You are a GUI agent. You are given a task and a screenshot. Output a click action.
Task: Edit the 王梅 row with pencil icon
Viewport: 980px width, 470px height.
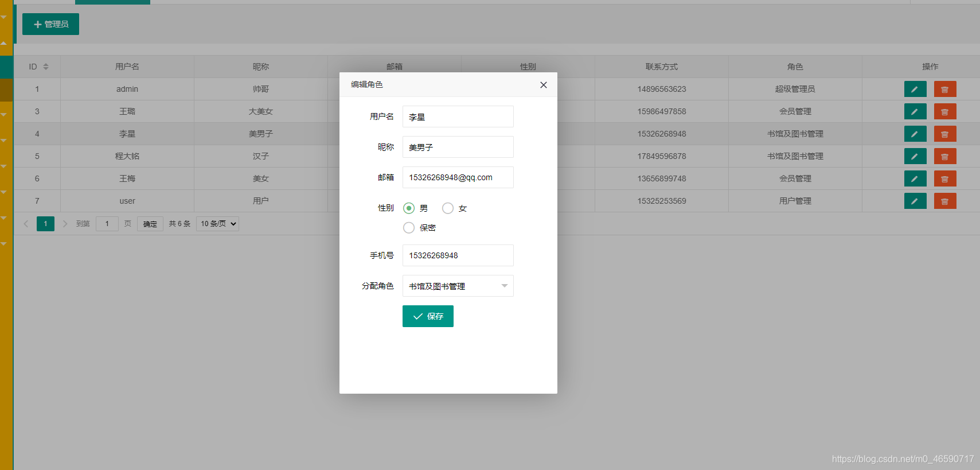point(915,179)
